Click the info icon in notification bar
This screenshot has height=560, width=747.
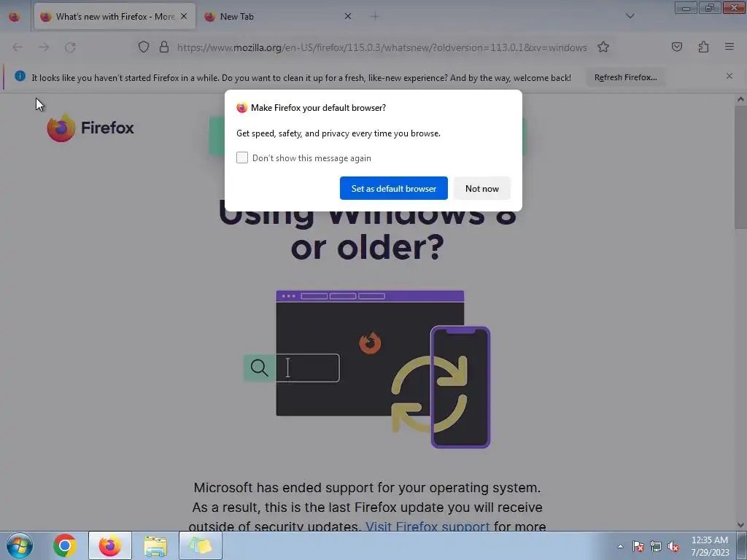click(20, 76)
